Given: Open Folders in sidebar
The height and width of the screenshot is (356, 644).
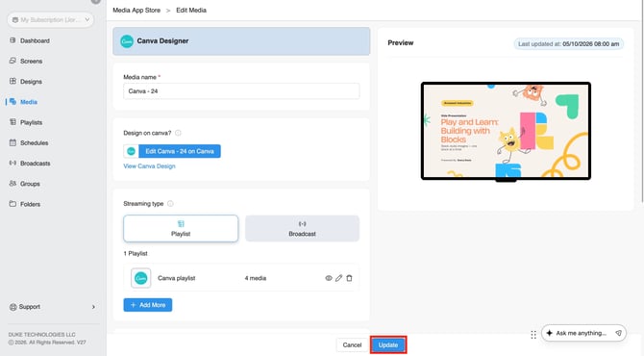Looking at the screenshot, I should click(x=30, y=204).
